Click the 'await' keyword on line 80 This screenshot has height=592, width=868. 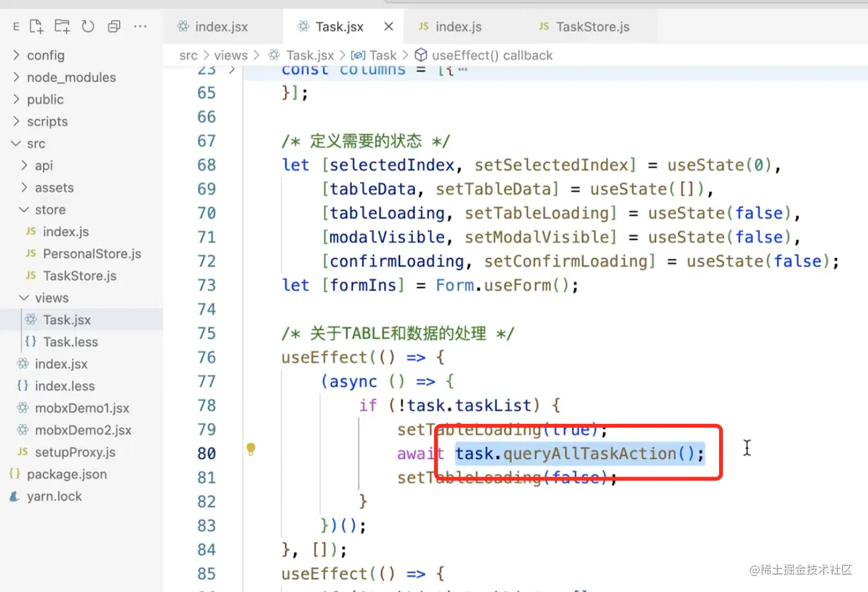pos(421,454)
